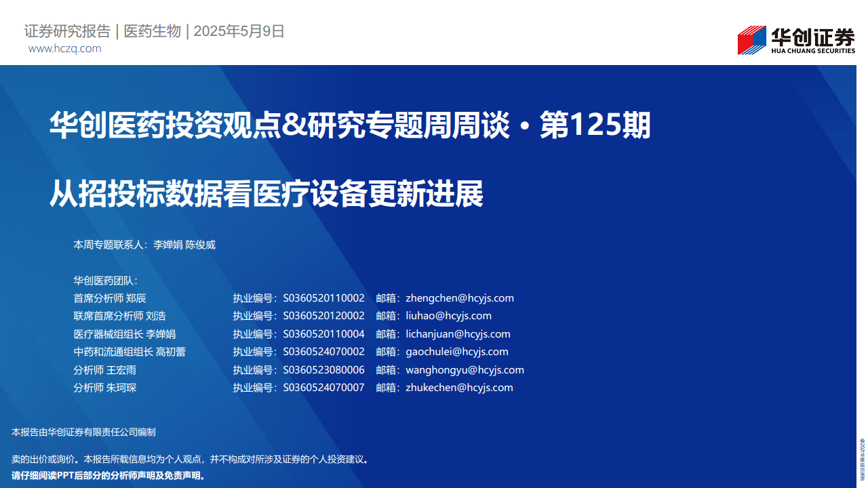Click email gaochulei@hcyjs.com
Viewport: 868px width, 488px height.
456,352
